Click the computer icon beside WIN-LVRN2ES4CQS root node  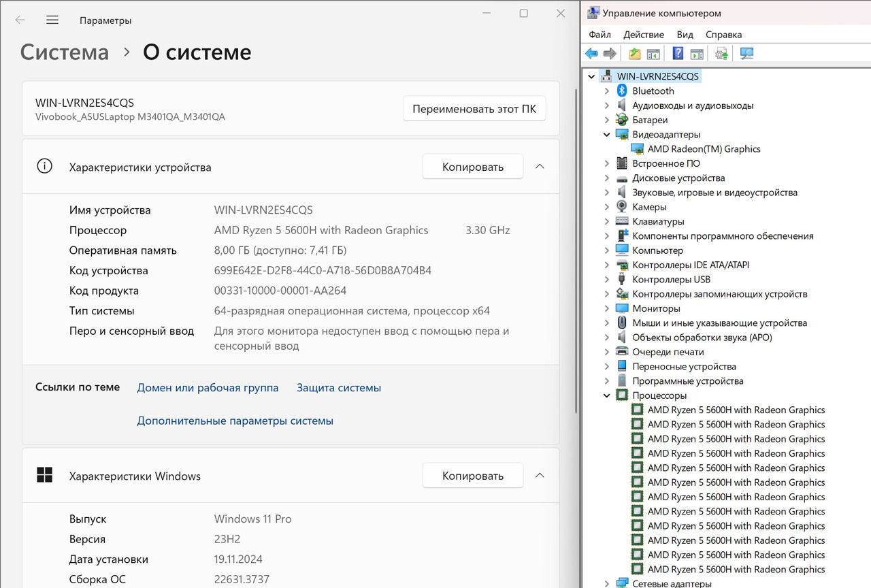click(x=606, y=76)
